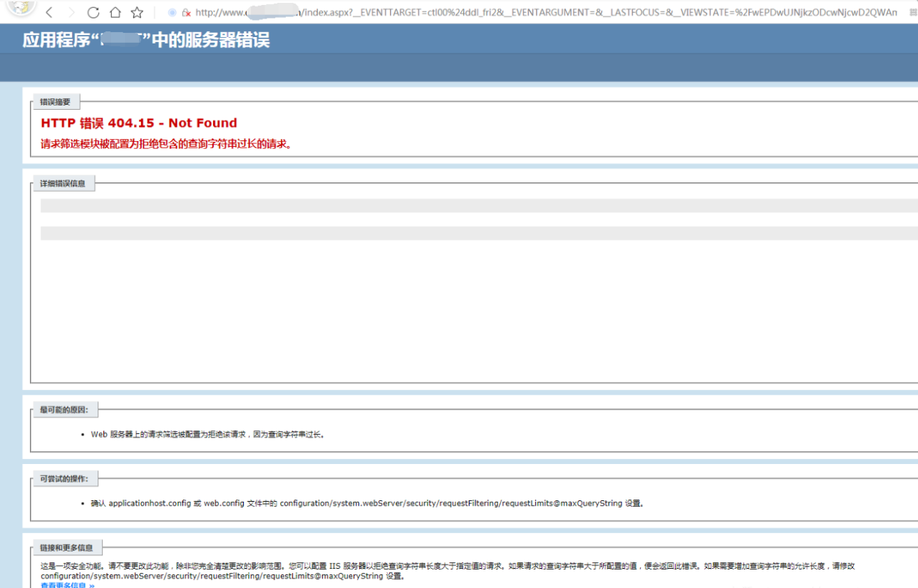
Task: Go to the browser home page
Action: (x=115, y=12)
